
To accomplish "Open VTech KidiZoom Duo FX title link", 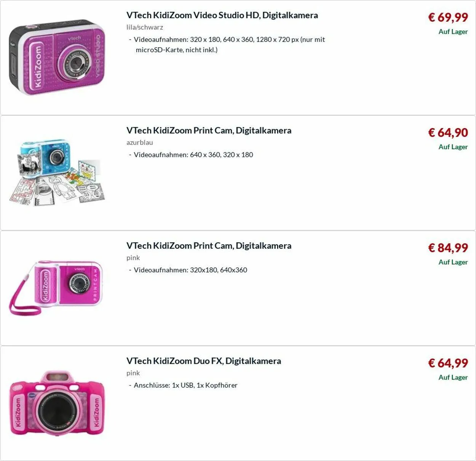I will [204, 361].
